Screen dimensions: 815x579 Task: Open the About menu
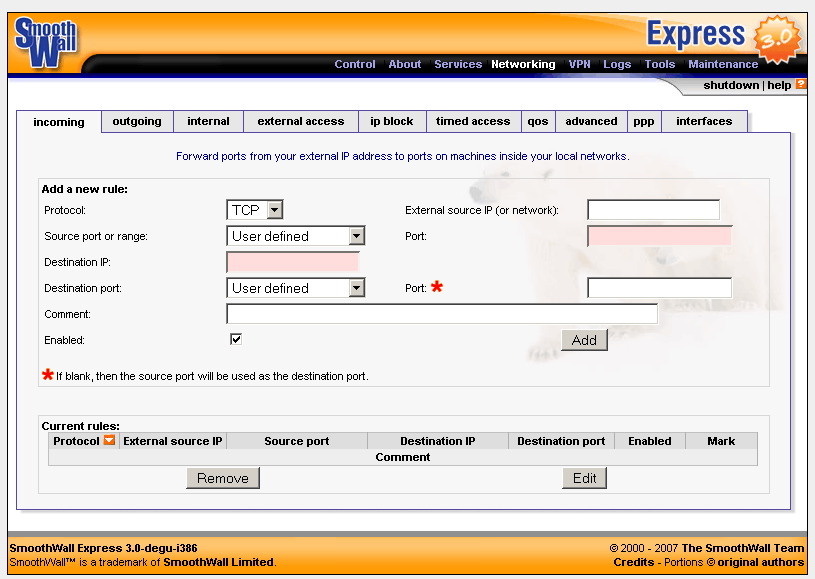click(x=405, y=64)
